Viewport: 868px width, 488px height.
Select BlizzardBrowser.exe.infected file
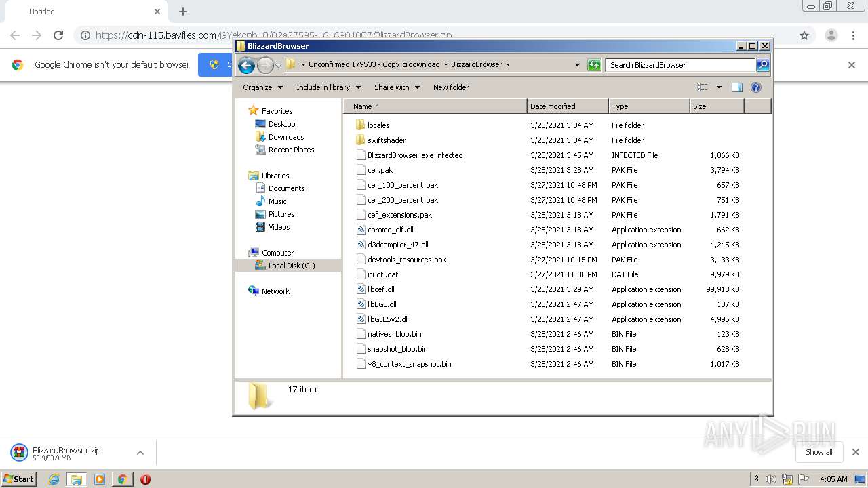pyautogui.click(x=415, y=155)
